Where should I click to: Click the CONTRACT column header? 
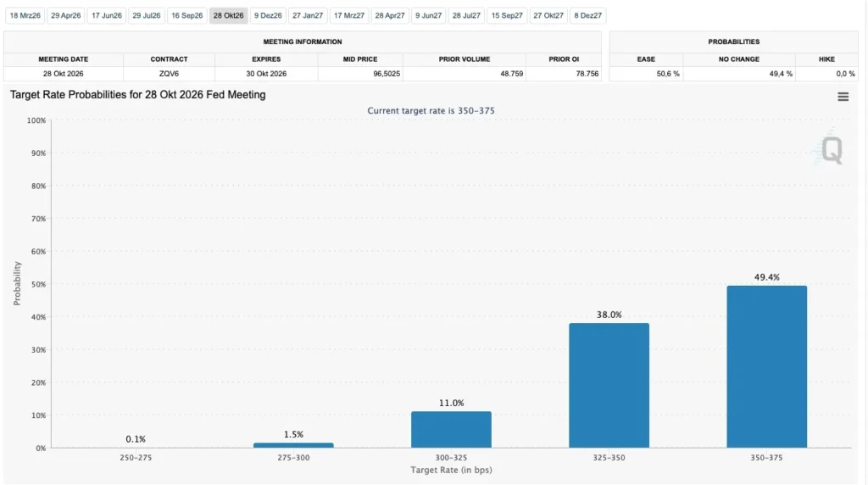click(x=169, y=59)
